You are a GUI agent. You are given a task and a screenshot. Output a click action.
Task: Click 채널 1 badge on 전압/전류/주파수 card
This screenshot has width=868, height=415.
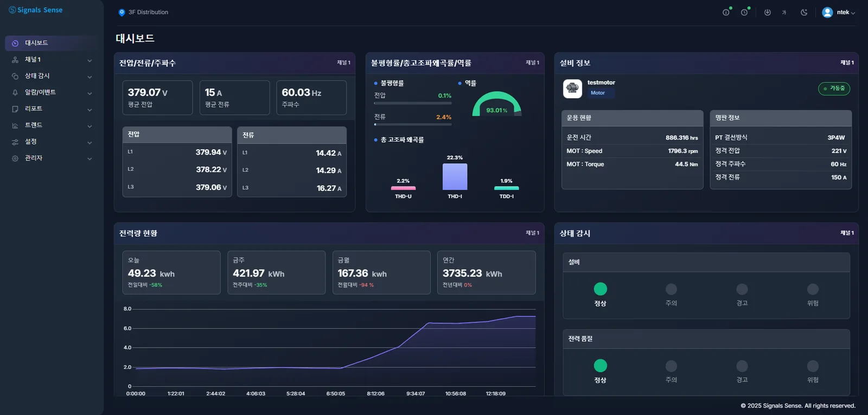click(x=344, y=63)
